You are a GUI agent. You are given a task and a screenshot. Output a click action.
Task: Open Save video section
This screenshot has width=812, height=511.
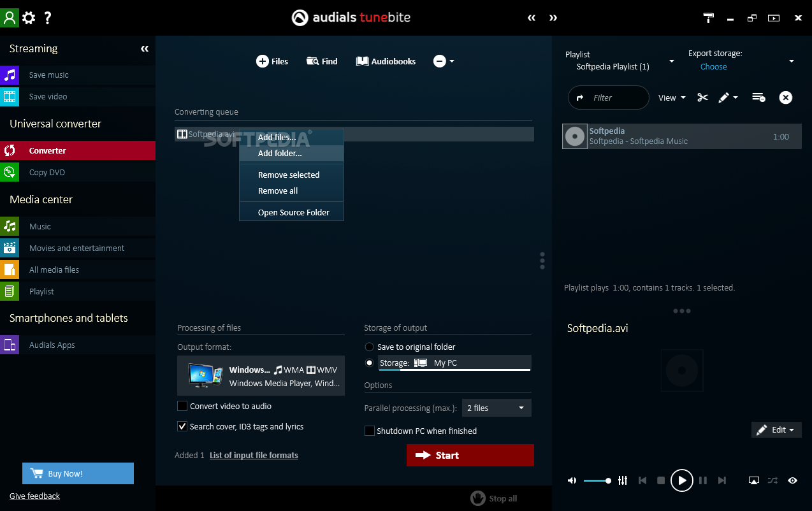(x=78, y=97)
